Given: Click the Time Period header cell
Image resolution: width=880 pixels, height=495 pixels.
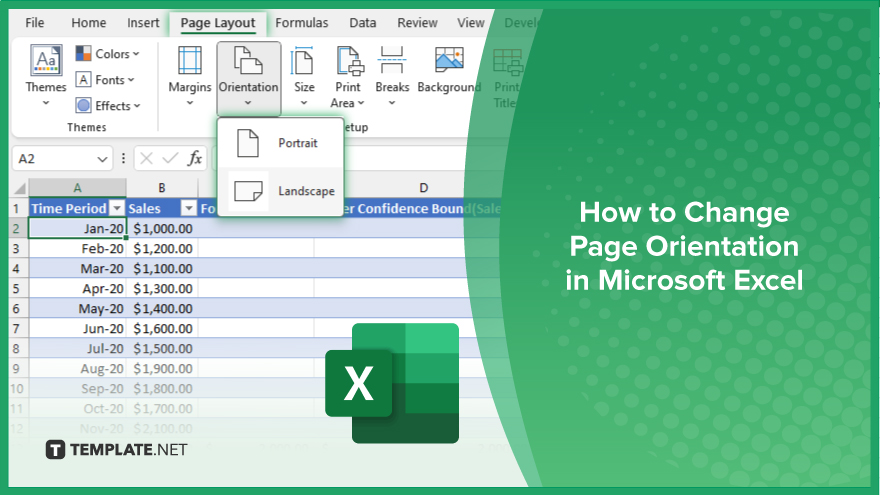Looking at the screenshot, I should [x=77, y=209].
